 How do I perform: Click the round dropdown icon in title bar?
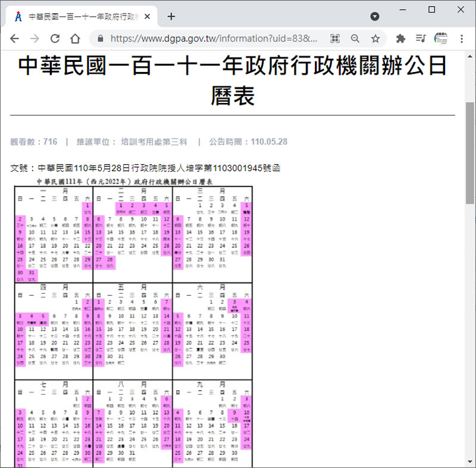point(375,17)
